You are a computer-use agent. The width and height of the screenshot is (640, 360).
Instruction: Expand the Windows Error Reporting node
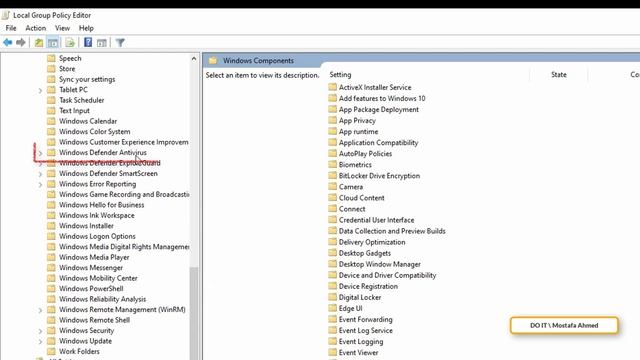click(x=40, y=184)
